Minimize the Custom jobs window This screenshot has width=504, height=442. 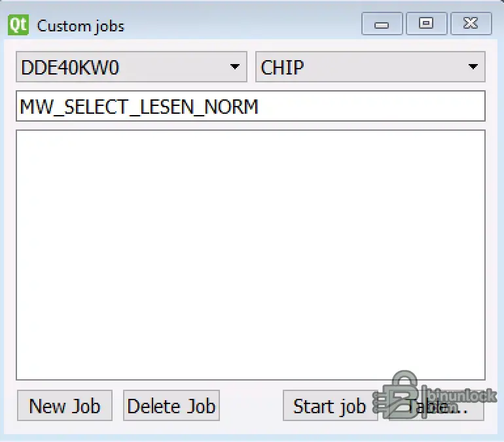382,24
